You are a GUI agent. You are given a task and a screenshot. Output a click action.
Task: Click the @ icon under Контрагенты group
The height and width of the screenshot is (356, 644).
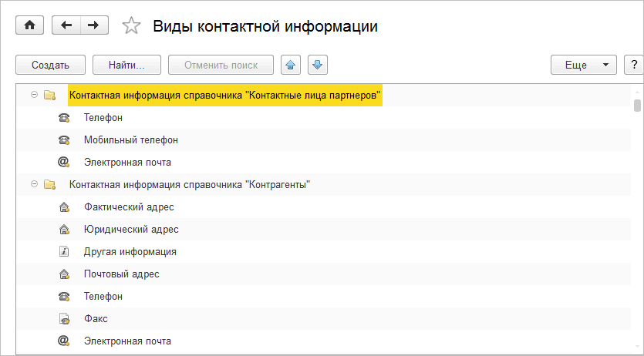pyautogui.click(x=64, y=341)
